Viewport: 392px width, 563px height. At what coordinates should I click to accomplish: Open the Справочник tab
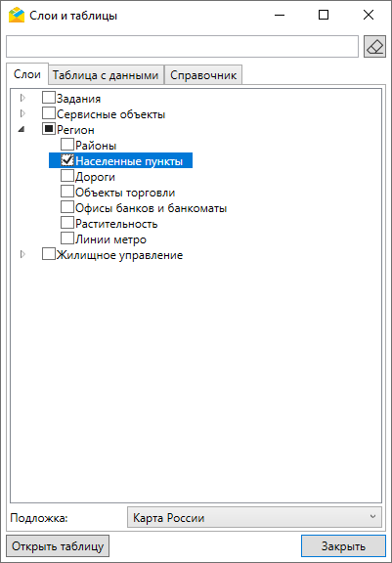(203, 75)
